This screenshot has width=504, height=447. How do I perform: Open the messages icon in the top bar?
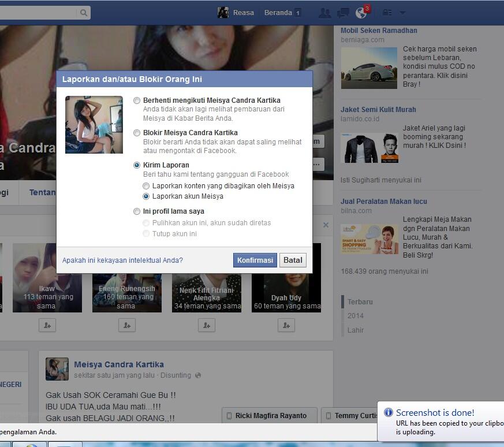point(343,12)
